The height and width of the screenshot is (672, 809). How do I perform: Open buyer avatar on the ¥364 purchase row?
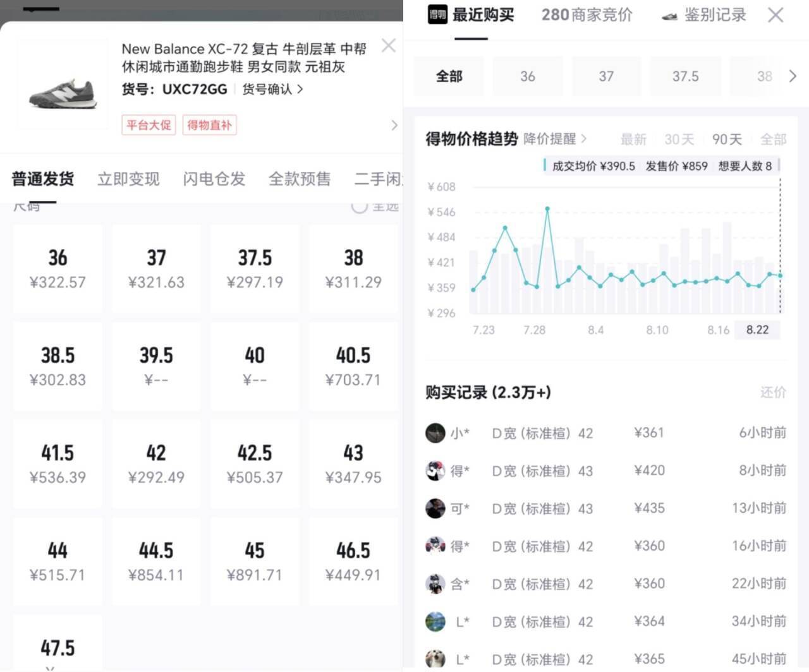(x=435, y=621)
